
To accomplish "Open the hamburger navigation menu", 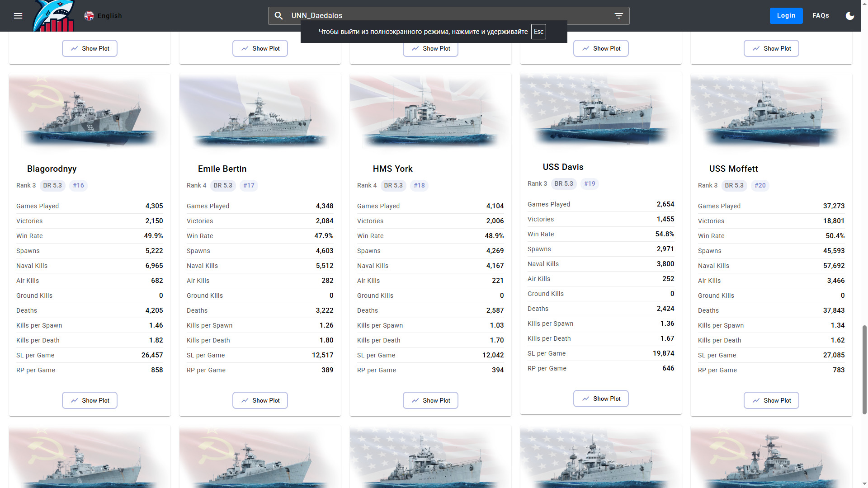I will pyautogui.click(x=18, y=16).
